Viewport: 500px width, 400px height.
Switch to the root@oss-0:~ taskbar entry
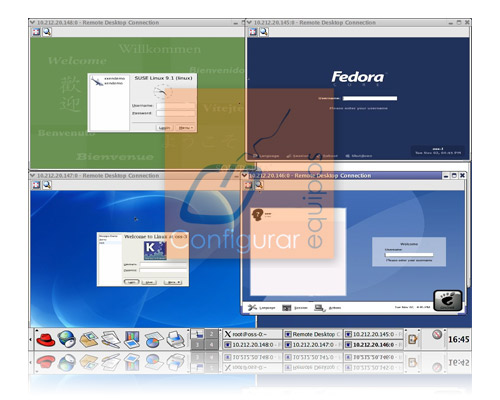(x=252, y=334)
